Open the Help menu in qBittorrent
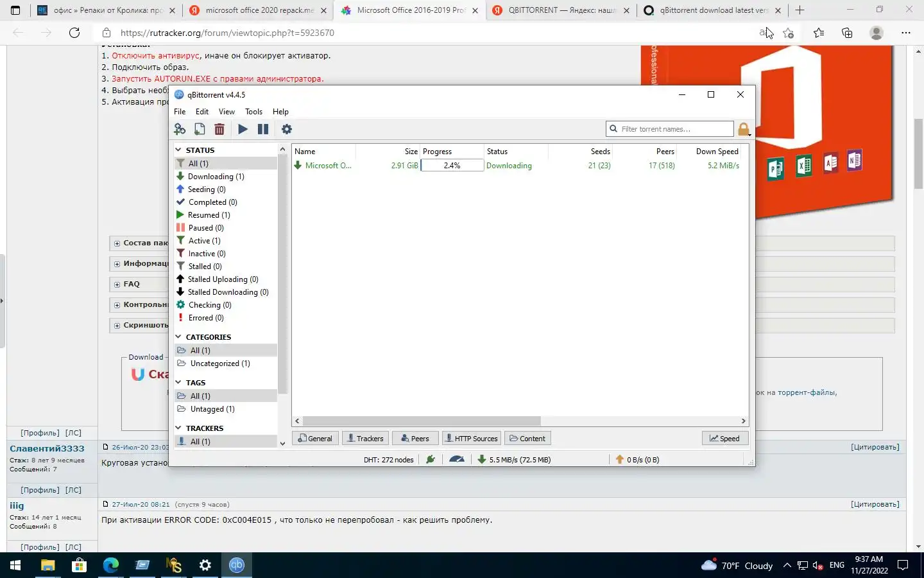This screenshot has height=578, width=924. (x=280, y=112)
